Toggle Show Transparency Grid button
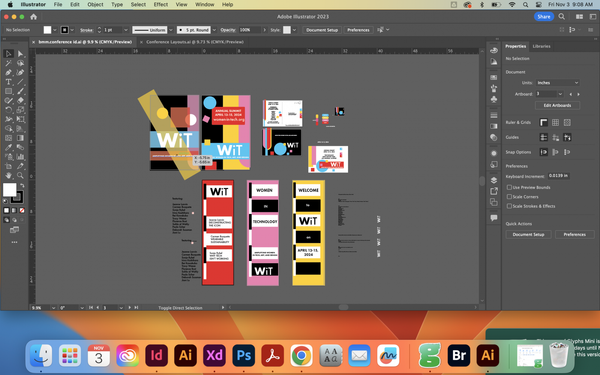This screenshot has width=600, height=375. 567,122
